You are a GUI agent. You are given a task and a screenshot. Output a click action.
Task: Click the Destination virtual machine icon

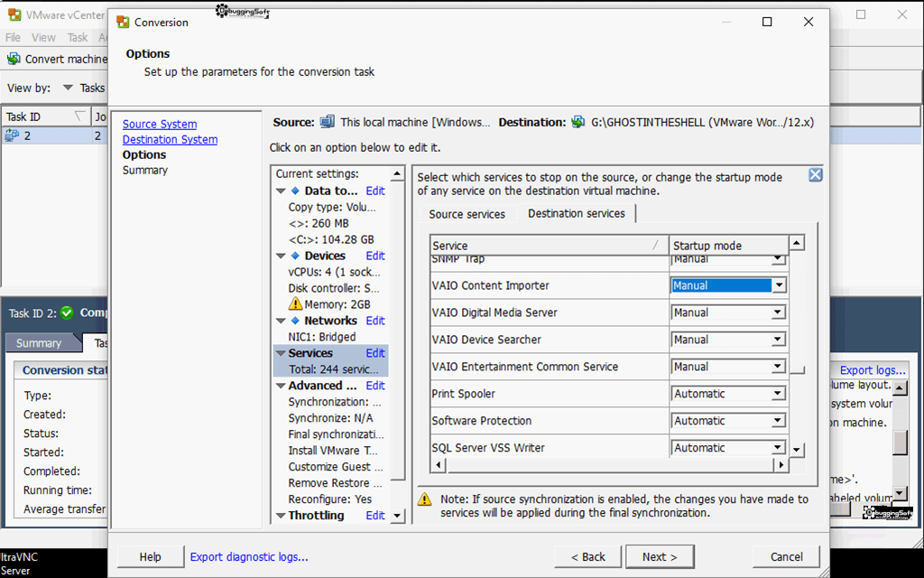coord(578,123)
